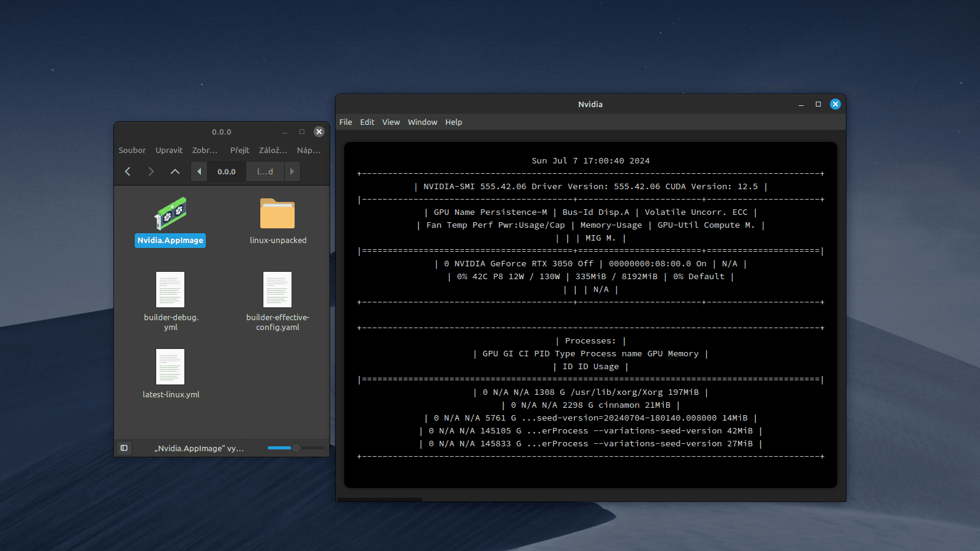980x551 pixels.
Task: Toggle the file manager sidebar button
Action: [124, 448]
